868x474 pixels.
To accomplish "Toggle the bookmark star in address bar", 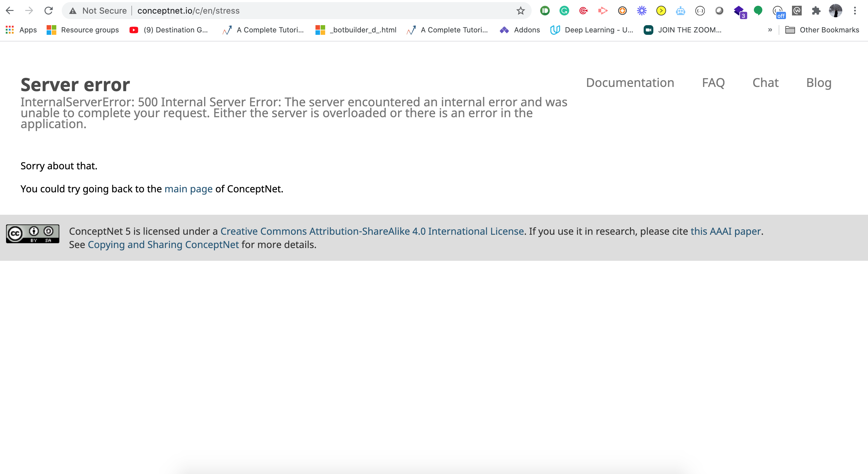I will tap(521, 11).
